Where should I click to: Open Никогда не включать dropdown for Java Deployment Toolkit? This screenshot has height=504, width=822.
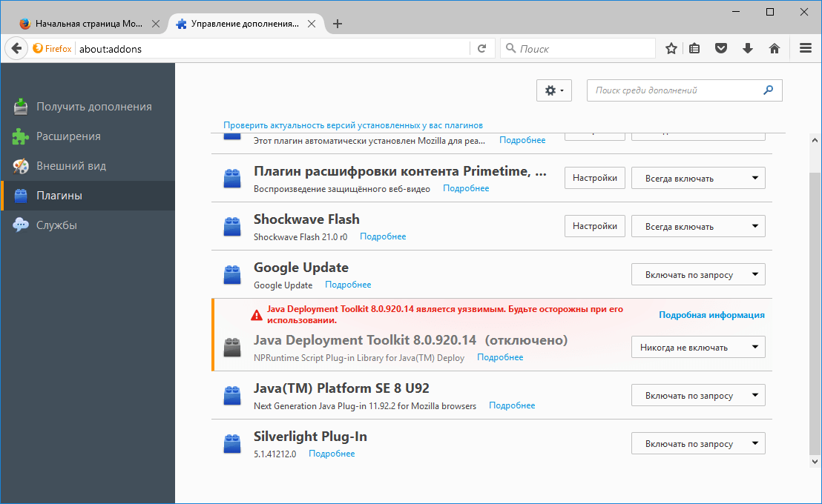(x=697, y=346)
